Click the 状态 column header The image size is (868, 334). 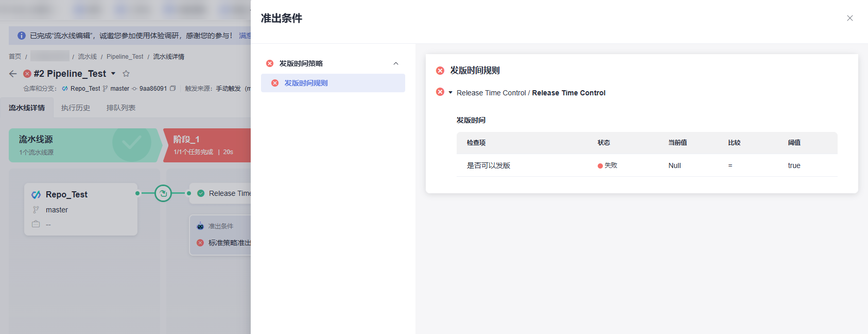pyautogui.click(x=604, y=143)
